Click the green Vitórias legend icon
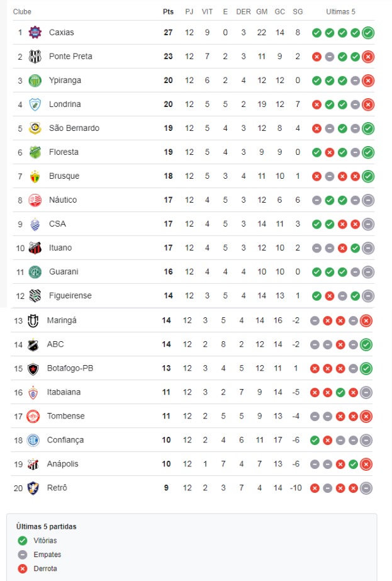The height and width of the screenshot is (581, 392). (23, 540)
